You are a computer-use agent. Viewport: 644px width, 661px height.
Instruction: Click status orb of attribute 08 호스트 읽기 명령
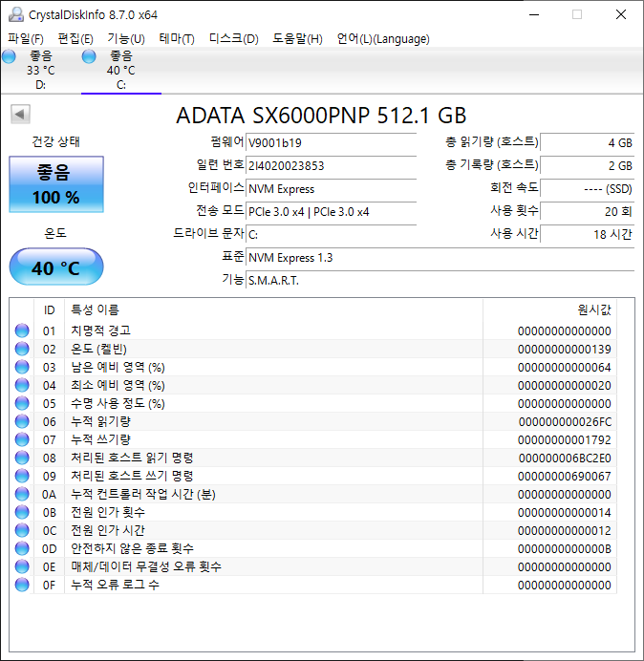22,458
